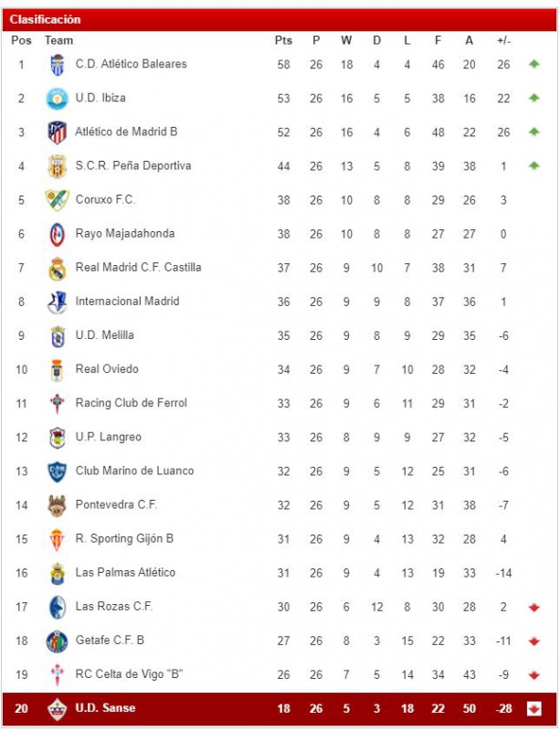Screen dimensions: 560x731
Task: Click the Real Madrid C.F. Castilla crest
Action: 58,268
